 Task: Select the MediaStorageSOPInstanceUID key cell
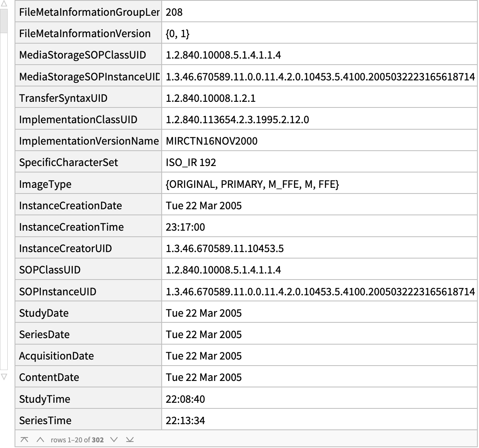(x=88, y=76)
